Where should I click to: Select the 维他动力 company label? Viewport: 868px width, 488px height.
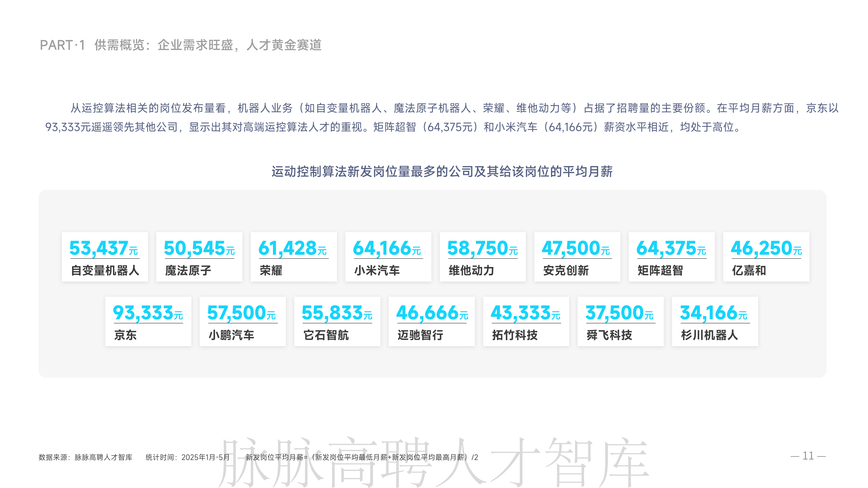471,270
